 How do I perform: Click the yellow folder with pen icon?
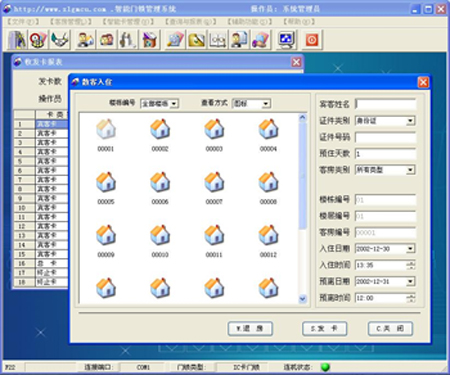[x=197, y=40]
